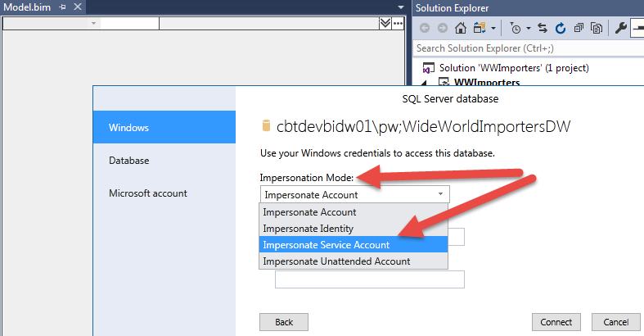The width and height of the screenshot is (644, 336).
Task: Click the Show All Files icon
Action: coord(597,28)
